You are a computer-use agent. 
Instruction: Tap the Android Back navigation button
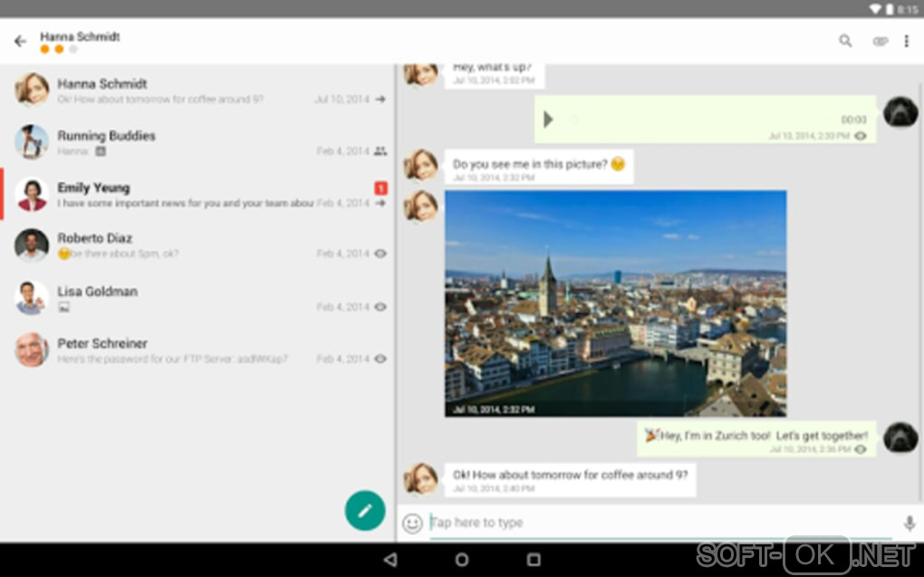coord(390,559)
